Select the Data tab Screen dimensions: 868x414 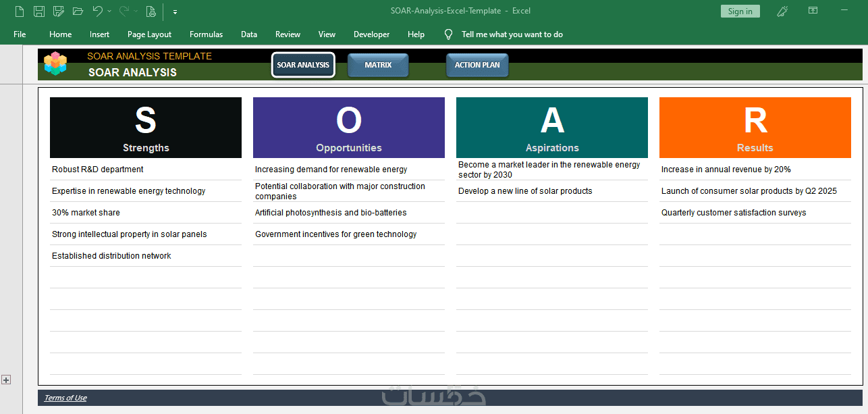[249, 34]
